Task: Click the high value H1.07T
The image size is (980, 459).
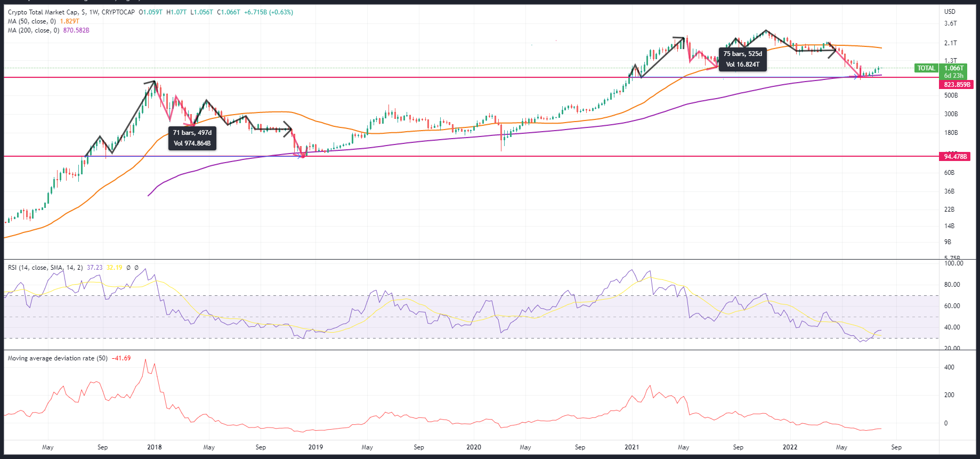Action: pyautogui.click(x=176, y=12)
